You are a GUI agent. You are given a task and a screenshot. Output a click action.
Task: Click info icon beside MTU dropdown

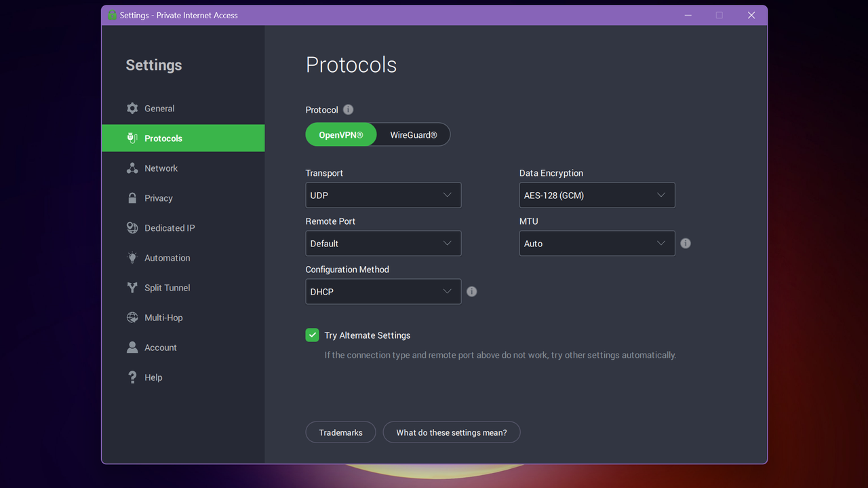(x=686, y=243)
